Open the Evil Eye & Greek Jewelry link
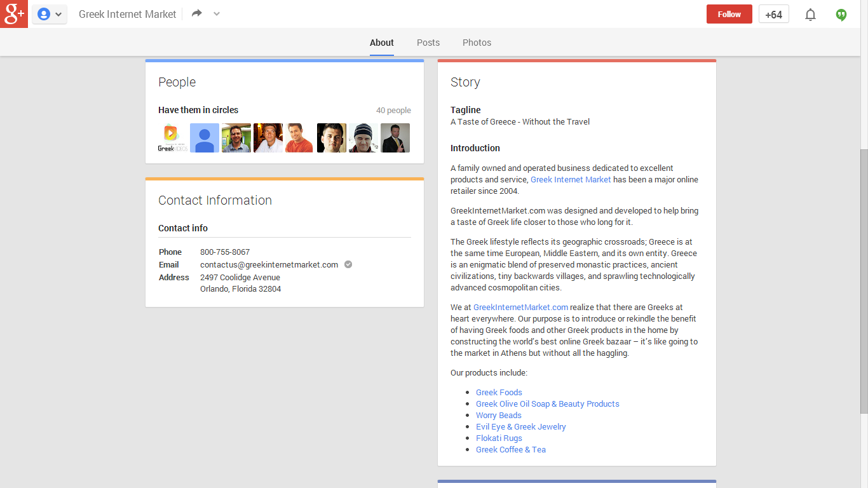This screenshot has width=868, height=488. 521,427
